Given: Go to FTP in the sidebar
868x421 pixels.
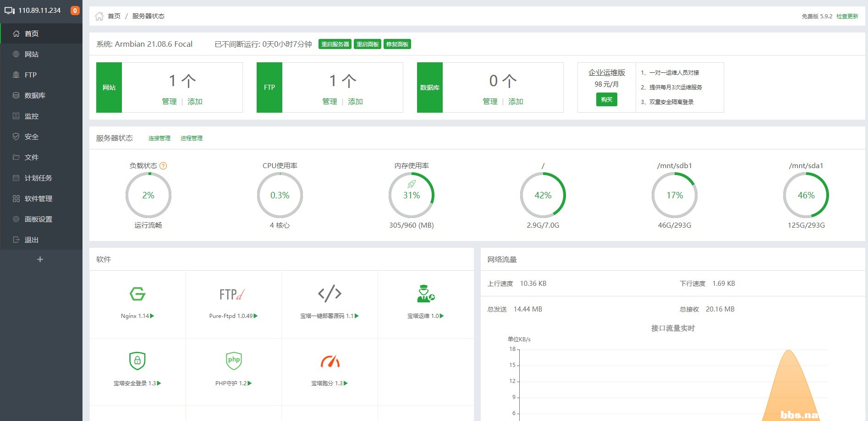Looking at the screenshot, I should pyautogui.click(x=41, y=75).
